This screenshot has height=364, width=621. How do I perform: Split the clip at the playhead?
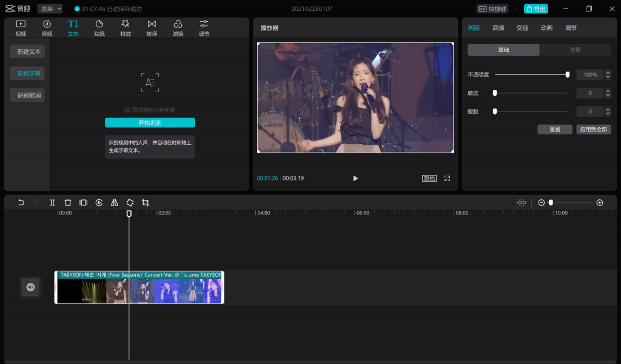52,202
